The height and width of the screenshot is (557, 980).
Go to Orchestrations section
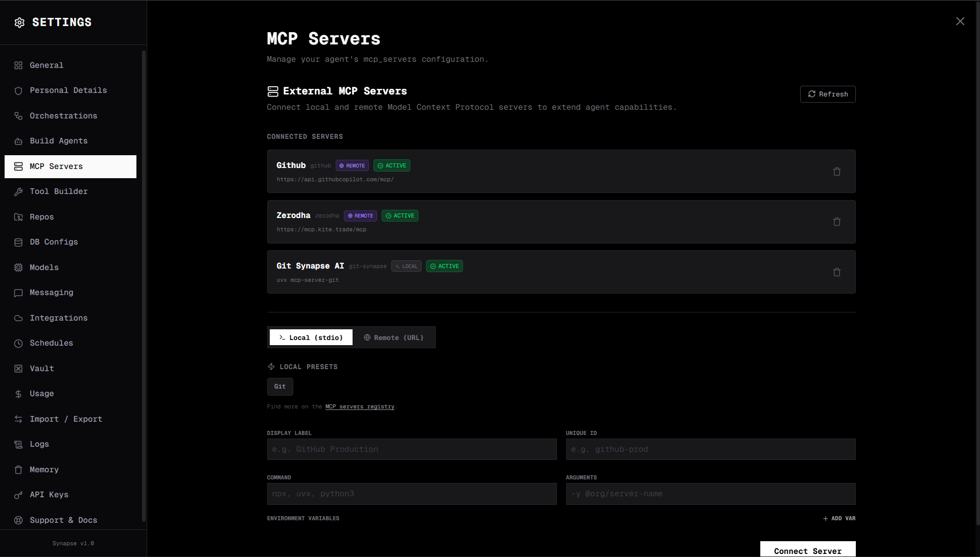tap(71, 116)
